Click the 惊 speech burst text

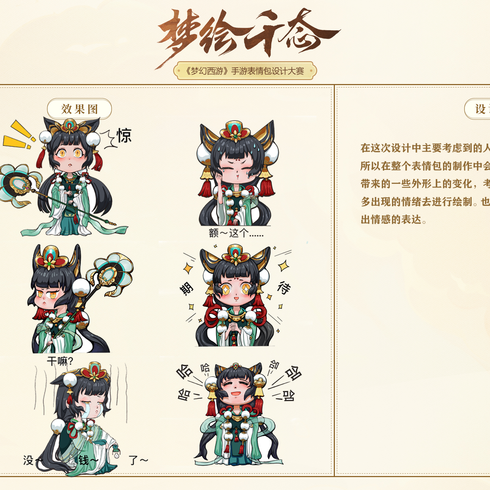coord(124,136)
